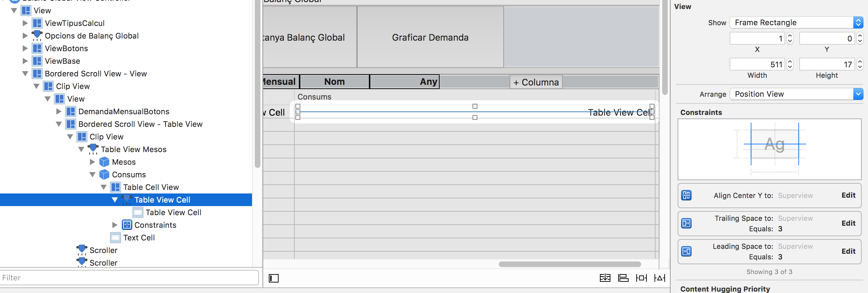
Task: Click the Table View Mesos icon
Action: coord(93,149)
